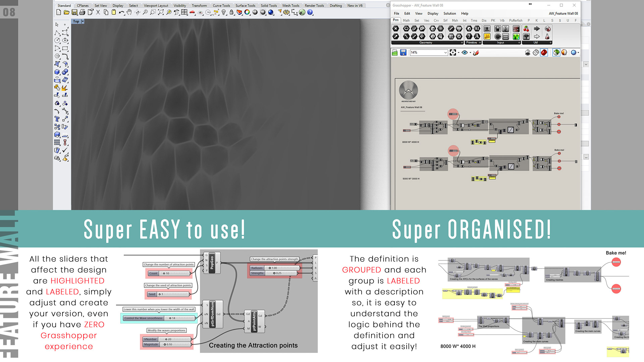Expand the Geometry panel plus arrow
Screen dimensions: 644x362
(462, 43)
